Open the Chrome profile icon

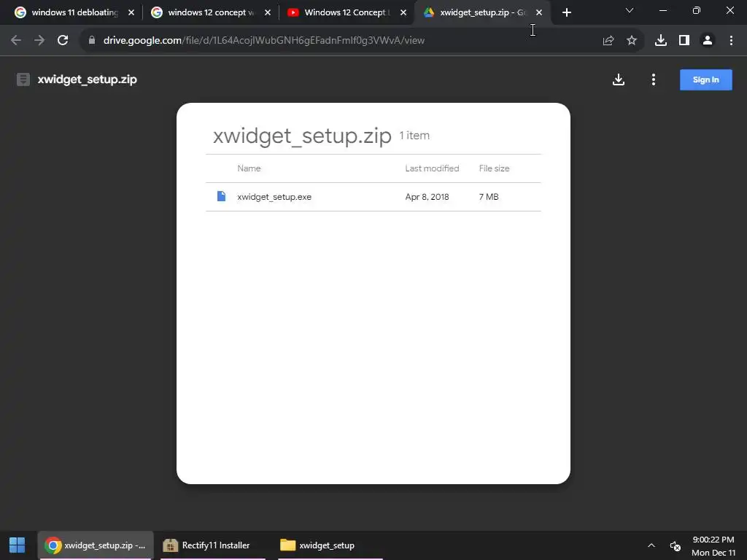coord(708,41)
